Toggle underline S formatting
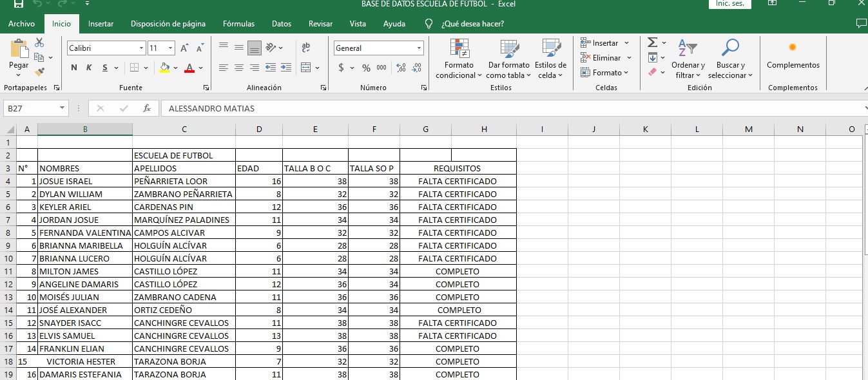868x380 pixels. coord(103,68)
